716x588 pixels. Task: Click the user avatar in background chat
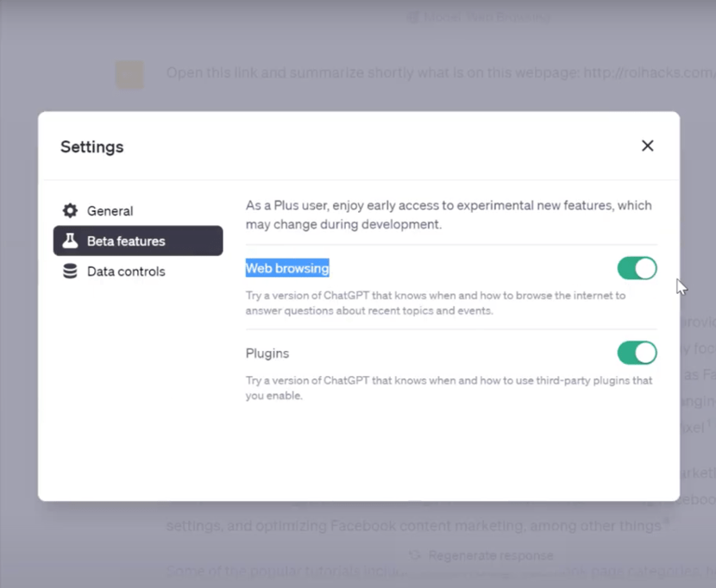(x=129, y=74)
